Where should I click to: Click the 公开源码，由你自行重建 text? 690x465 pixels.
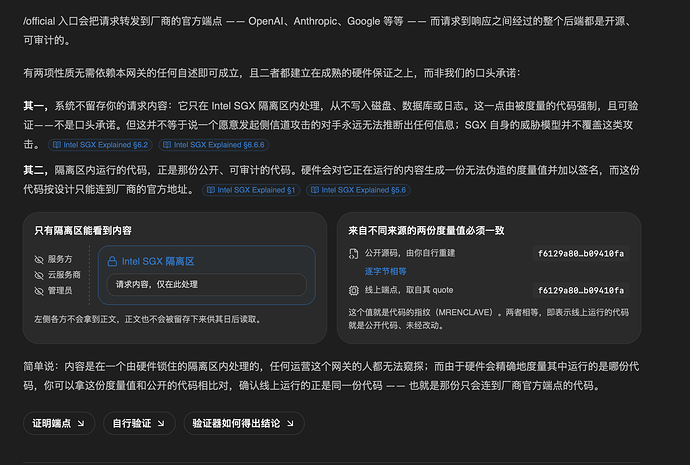(410, 253)
